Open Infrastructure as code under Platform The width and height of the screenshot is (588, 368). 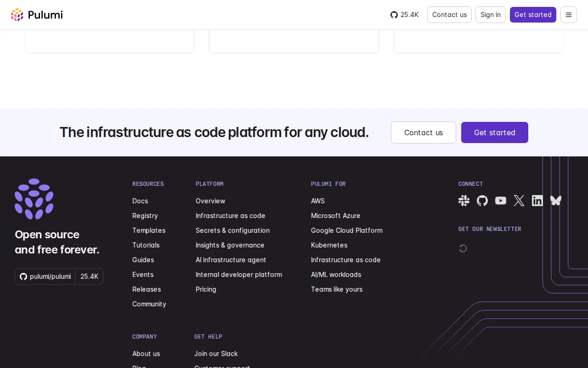coord(231,216)
